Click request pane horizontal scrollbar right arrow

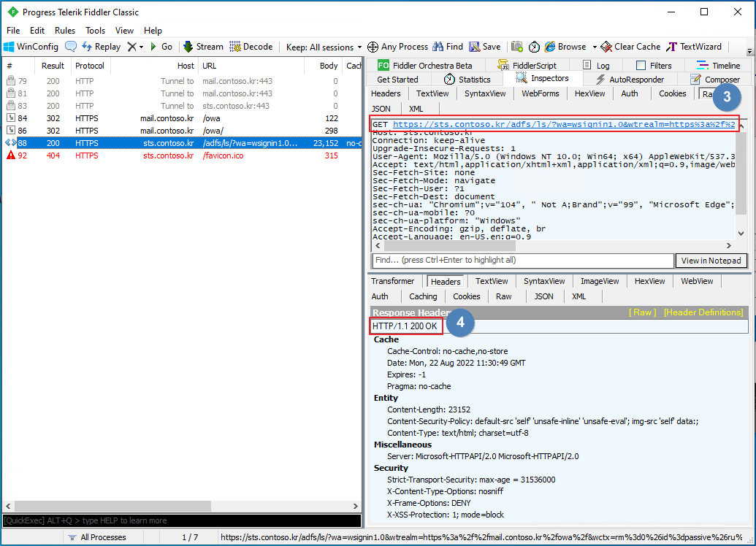pos(728,246)
